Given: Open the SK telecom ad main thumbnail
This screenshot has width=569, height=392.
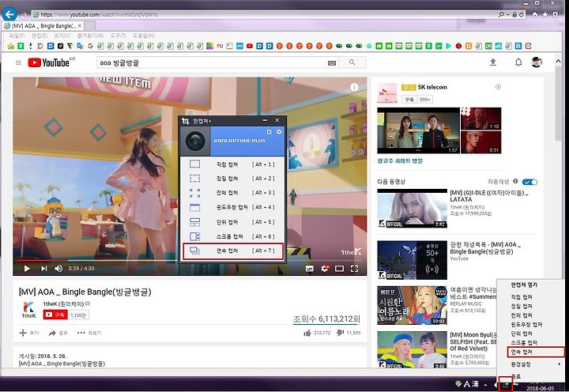Looking at the screenshot, I should point(418,130).
